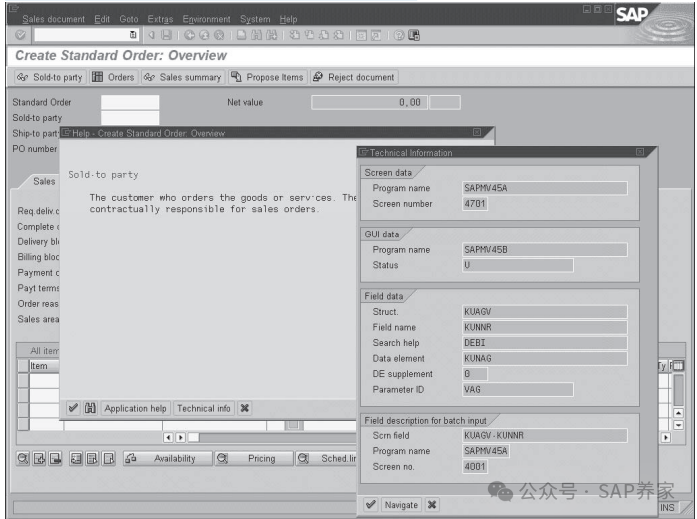697x519 pixels.
Task: Click the Next page navigation icon
Action: (x=324, y=35)
